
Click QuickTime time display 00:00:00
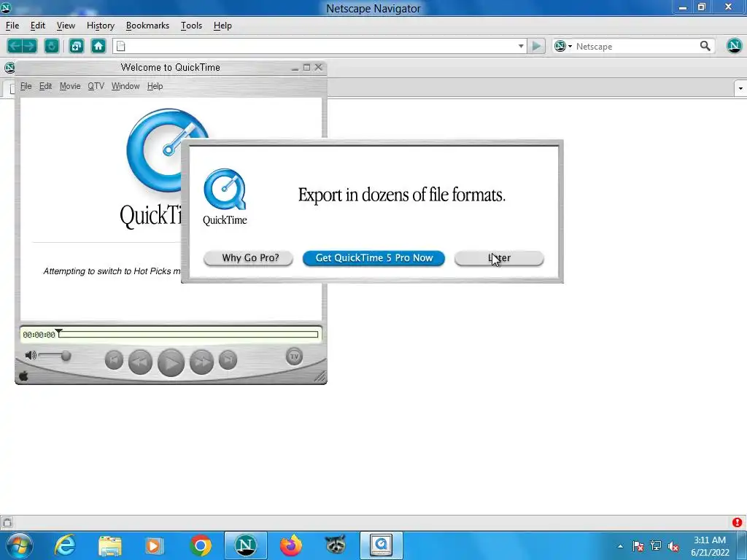[x=39, y=335]
